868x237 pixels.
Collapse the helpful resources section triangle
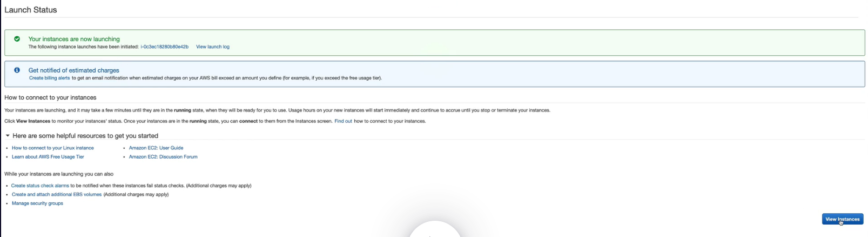coord(8,136)
